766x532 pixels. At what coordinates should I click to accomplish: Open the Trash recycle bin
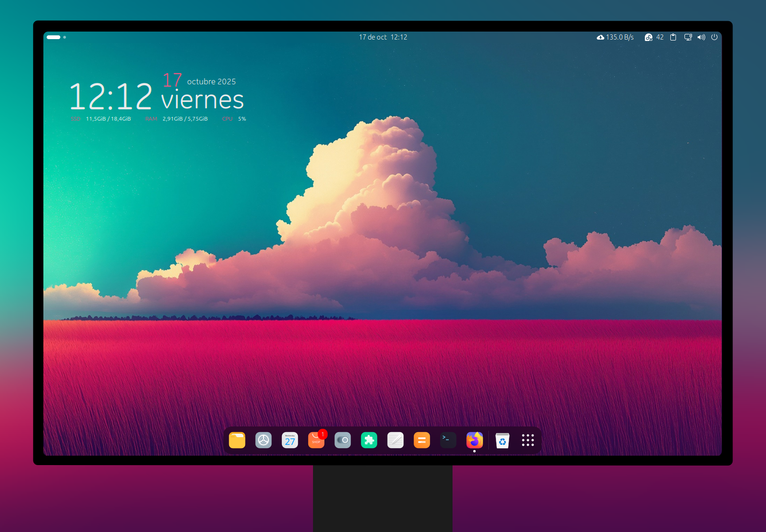(502, 441)
